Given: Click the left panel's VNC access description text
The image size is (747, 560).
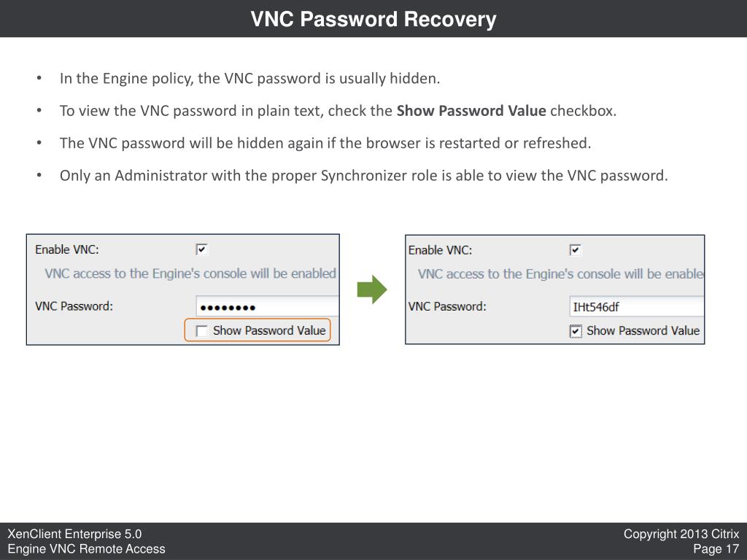Looking at the screenshot, I should 190,273.
